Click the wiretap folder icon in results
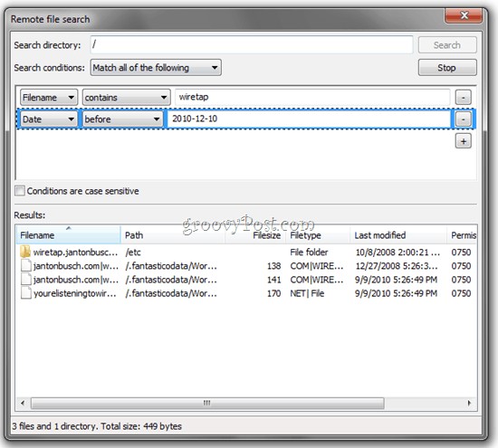The width and height of the screenshot is (498, 448). point(25,252)
